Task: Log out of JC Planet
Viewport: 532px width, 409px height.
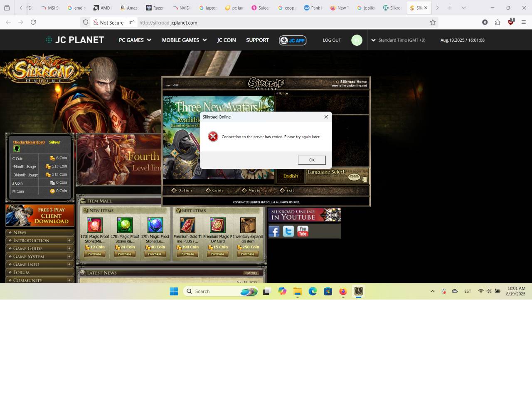Action: click(x=332, y=40)
